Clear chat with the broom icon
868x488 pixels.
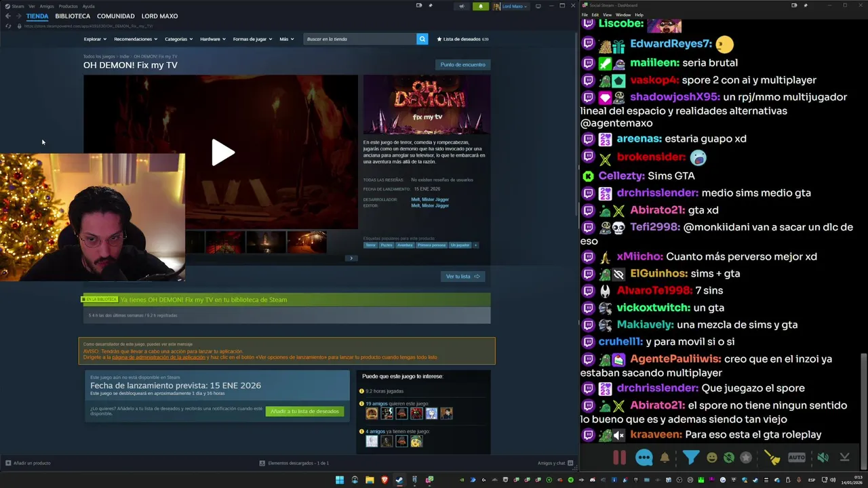point(772,458)
